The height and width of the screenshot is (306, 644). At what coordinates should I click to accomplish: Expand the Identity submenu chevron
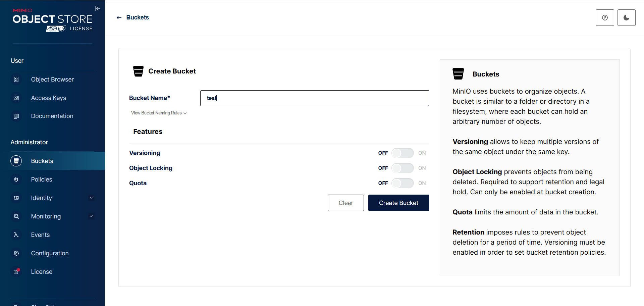[91, 198]
